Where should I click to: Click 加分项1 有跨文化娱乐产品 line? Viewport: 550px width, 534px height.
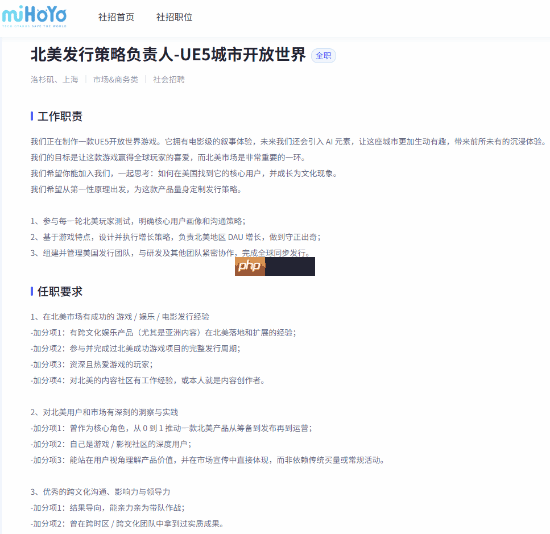(163, 333)
